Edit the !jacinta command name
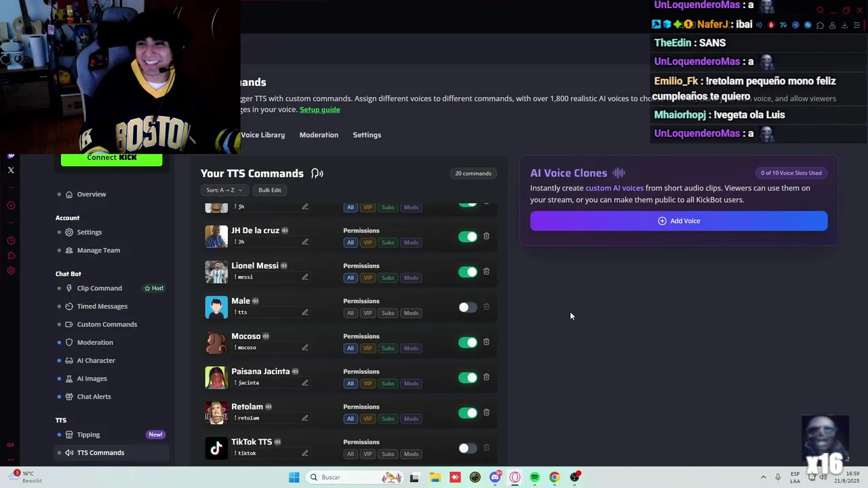 tap(305, 382)
